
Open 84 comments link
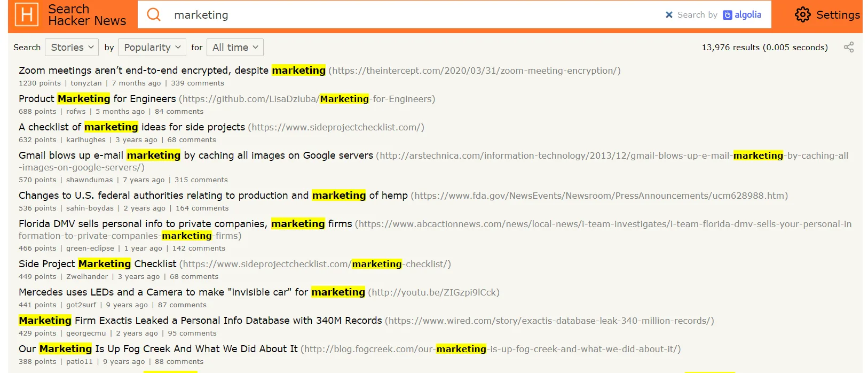point(179,112)
